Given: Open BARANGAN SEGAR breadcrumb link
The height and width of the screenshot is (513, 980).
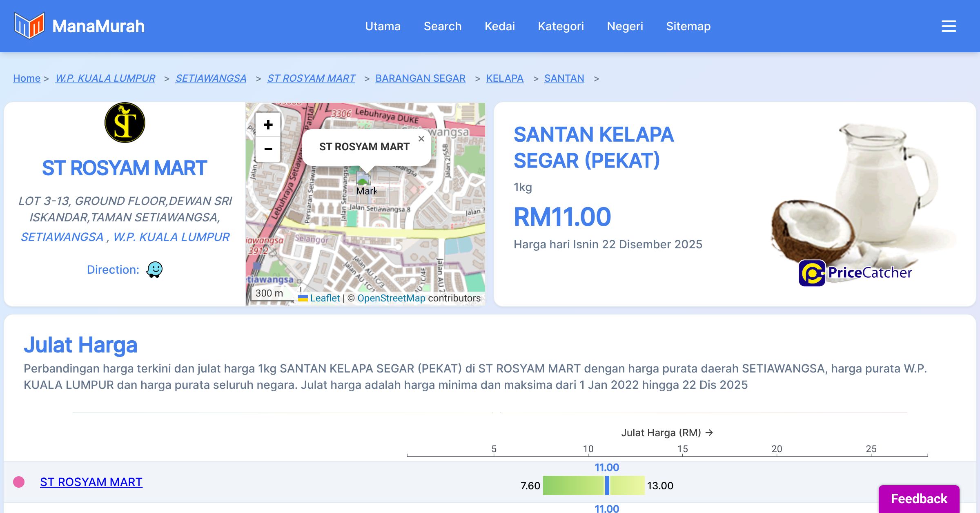Looking at the screenshot, I should tap(420, 78).
